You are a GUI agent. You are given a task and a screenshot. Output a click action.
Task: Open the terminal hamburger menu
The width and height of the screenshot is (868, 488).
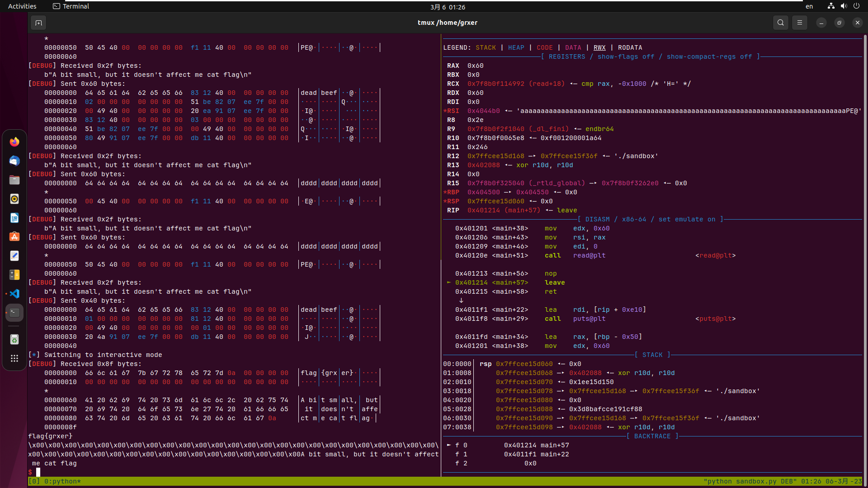799,23
